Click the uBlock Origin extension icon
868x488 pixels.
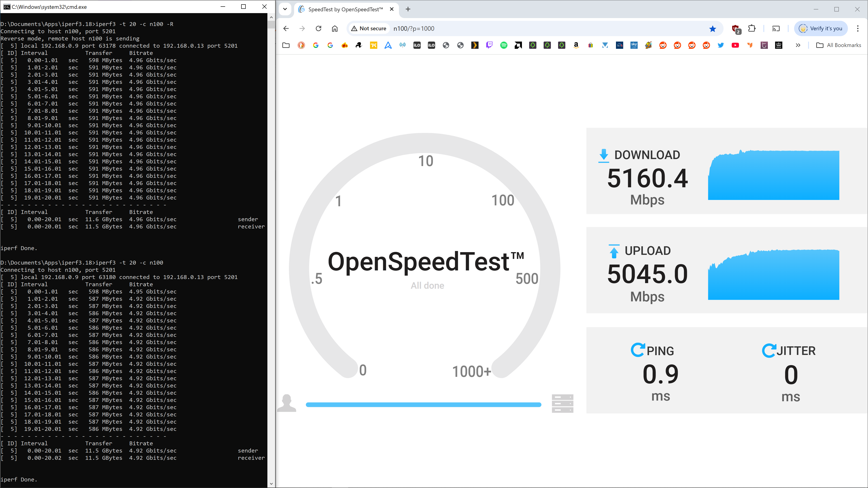click(x=736, y=29)
